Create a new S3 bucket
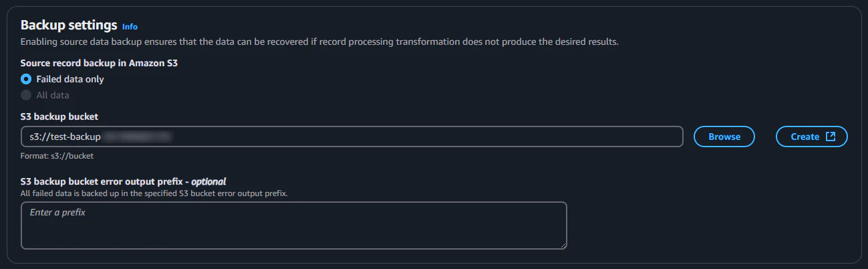 [812, 137]
